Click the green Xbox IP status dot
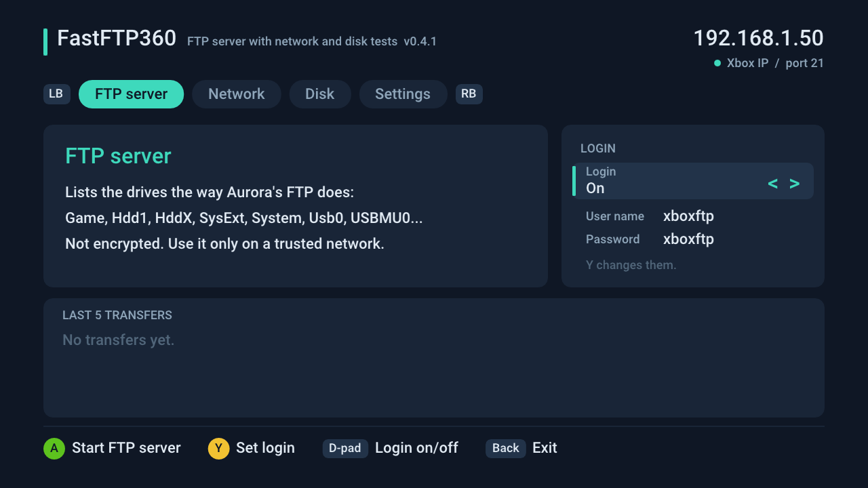 (717, 63)
